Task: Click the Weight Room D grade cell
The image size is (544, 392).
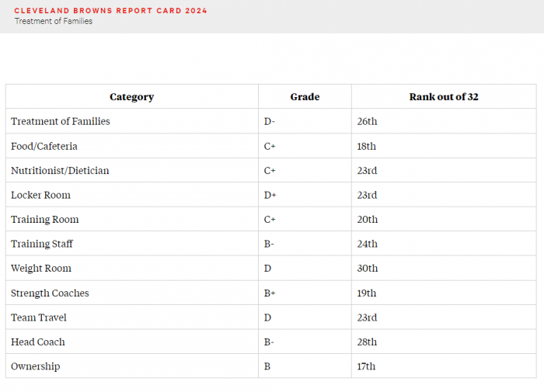Action: (x=305, y=269)
